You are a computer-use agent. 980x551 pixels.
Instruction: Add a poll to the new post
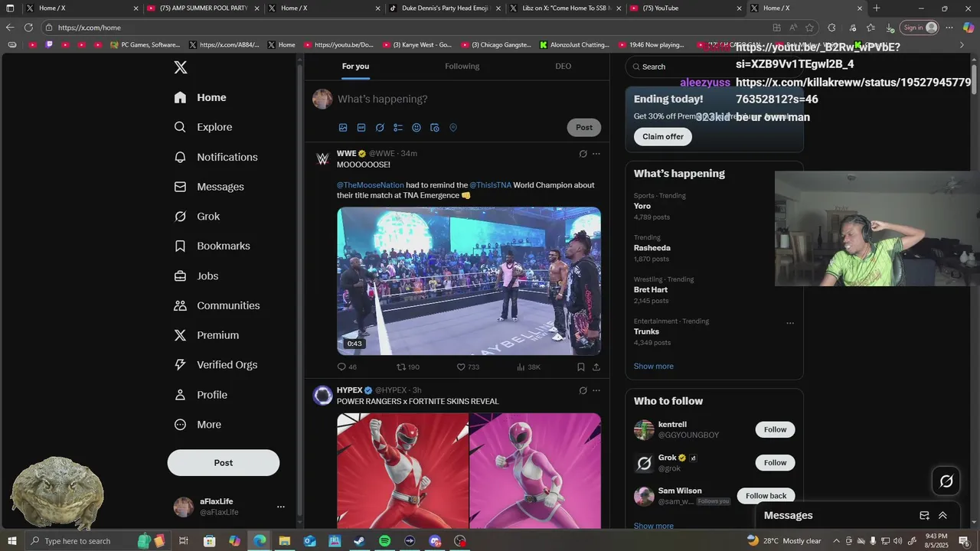click(398, 128)
